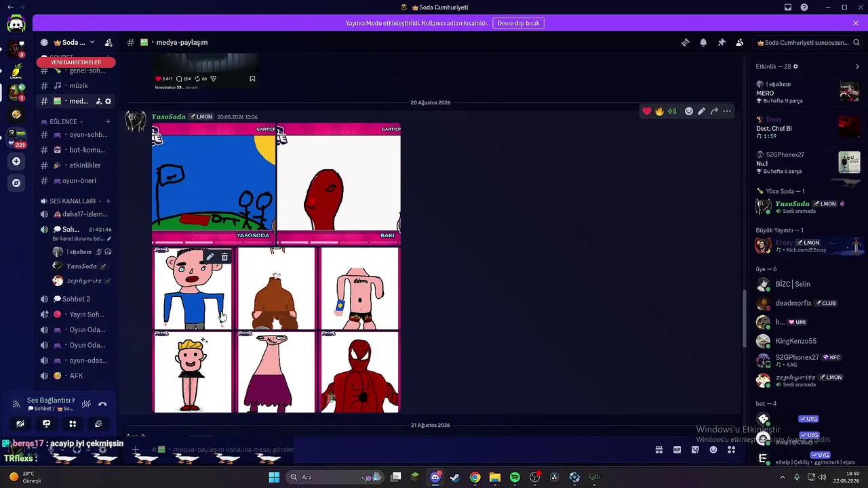Open deadmorfix in member list
Screen dimensions: 868x488
(793, 303)
